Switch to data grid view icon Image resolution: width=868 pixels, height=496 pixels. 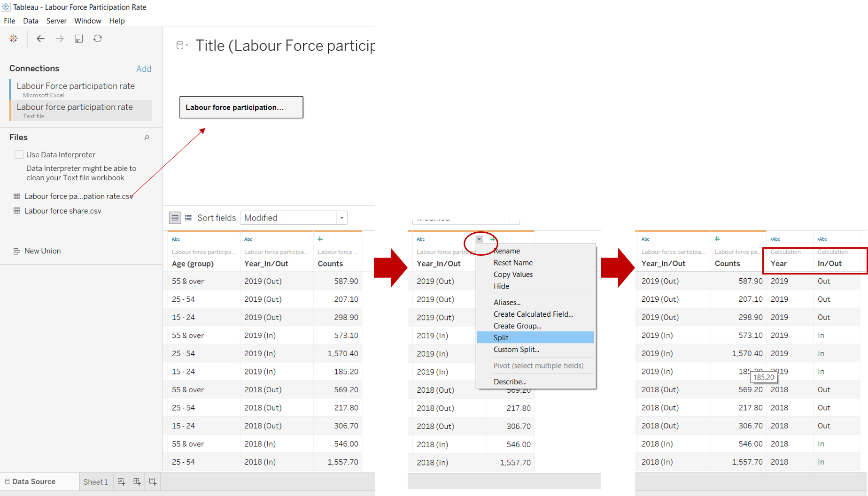175,218
